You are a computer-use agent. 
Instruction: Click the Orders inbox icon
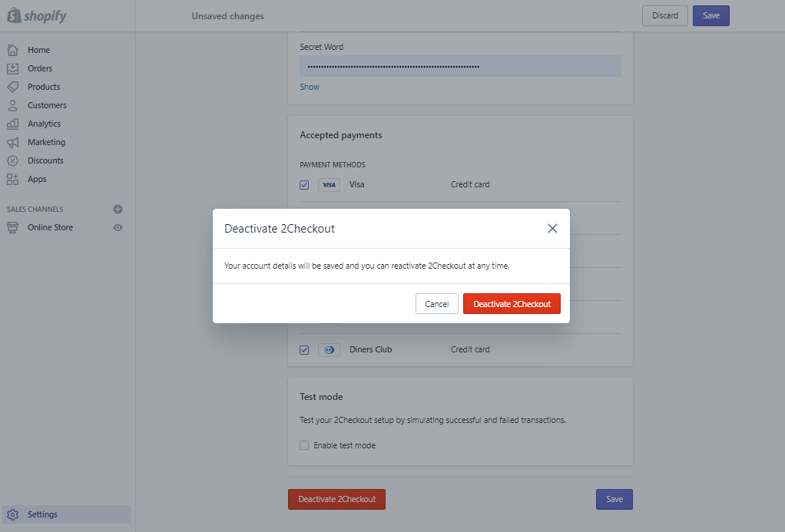click(x=12, y=68)
